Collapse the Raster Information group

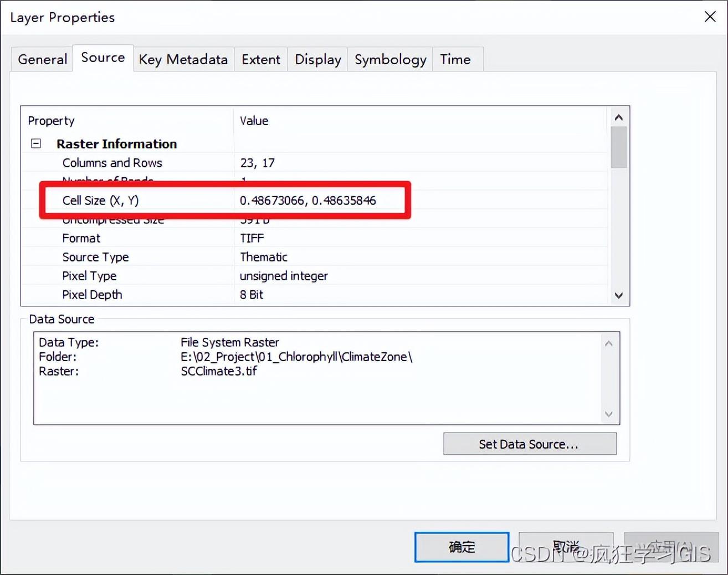[36, 143]
